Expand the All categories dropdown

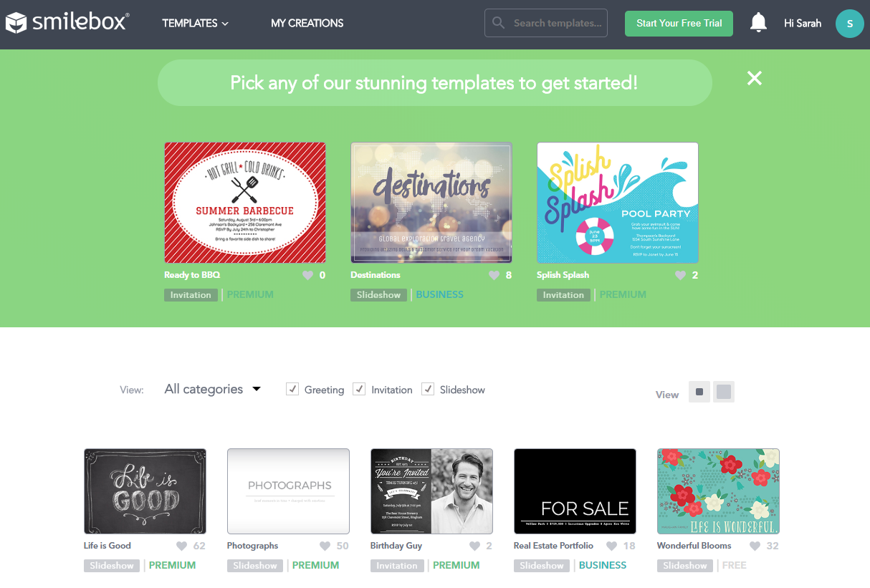[x=213, y=389]
